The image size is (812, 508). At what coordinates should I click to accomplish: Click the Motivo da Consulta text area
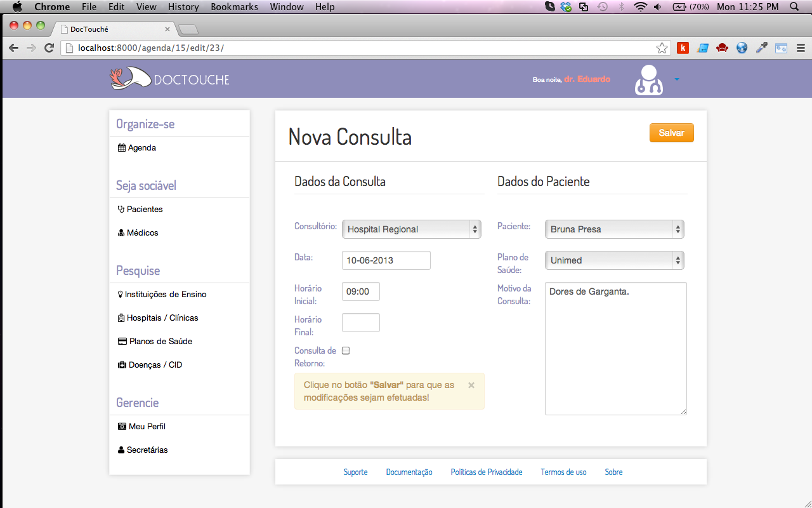(616, 349)
